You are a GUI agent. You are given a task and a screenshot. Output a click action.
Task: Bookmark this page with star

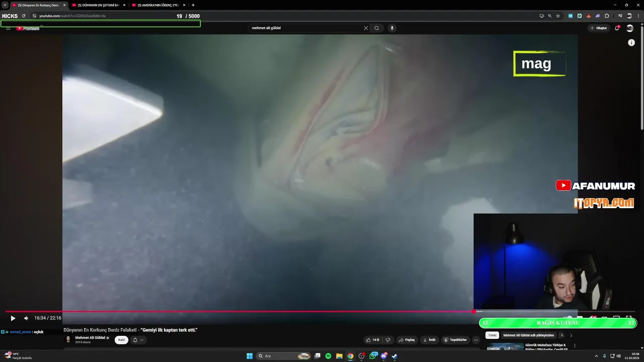click(x=558, y=16)
